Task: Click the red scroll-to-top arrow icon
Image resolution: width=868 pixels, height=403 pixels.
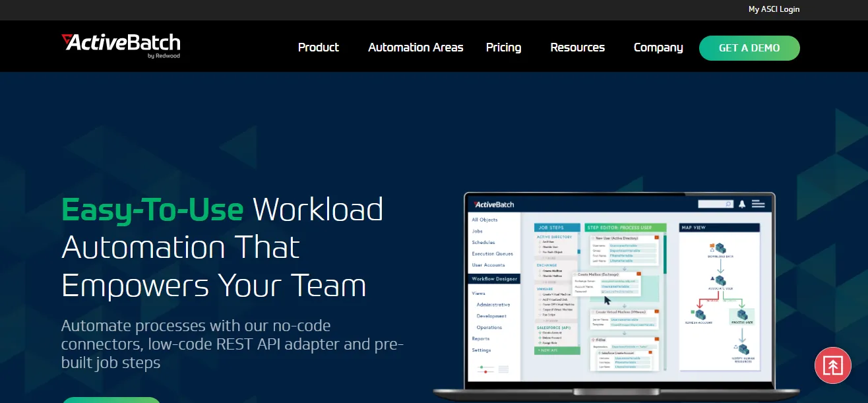Action: click(x=833, y=365)
